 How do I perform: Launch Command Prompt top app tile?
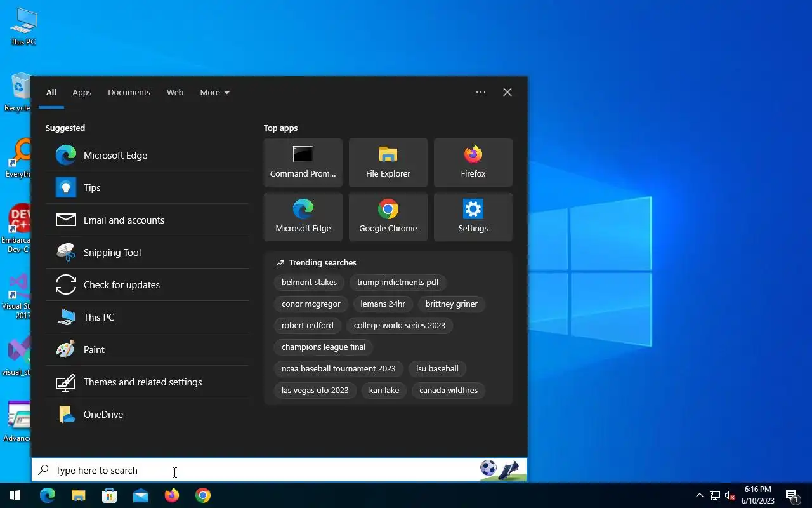(x=303, y=163)
